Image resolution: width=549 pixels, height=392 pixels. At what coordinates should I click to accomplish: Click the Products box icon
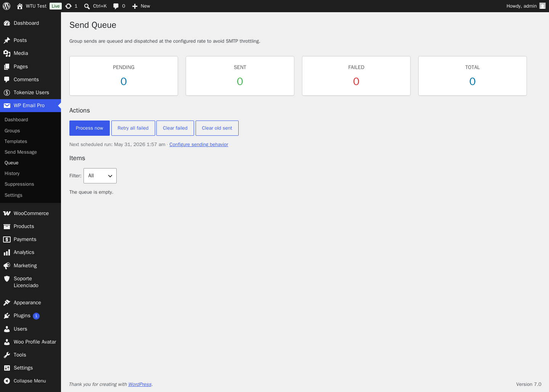[7, 227]
